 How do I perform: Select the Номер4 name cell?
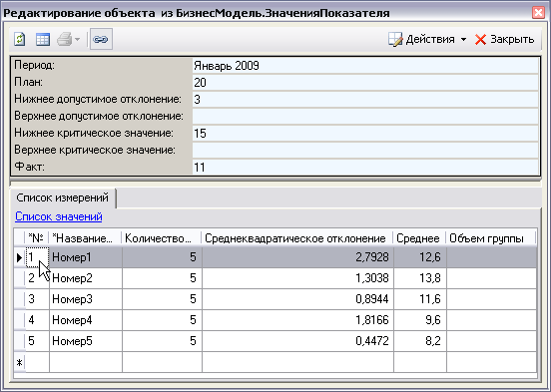[86, 320]
